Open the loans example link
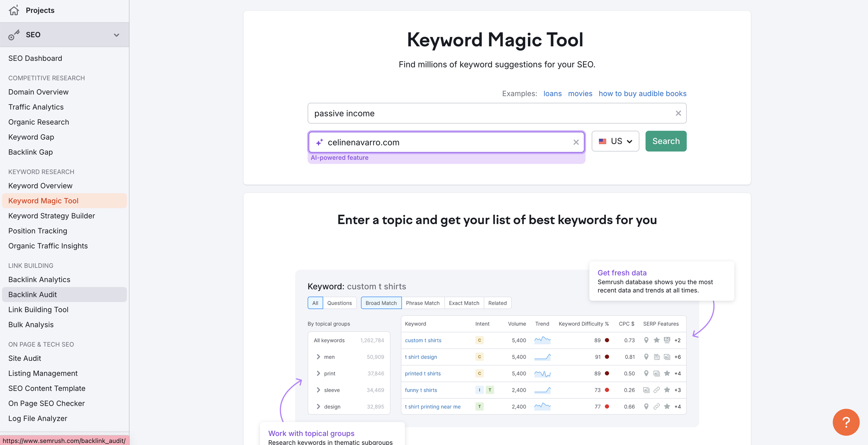 (x=552, y=93)
